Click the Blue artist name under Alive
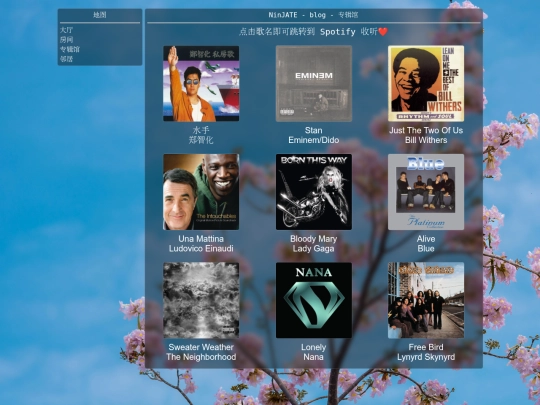This screenshot has height=405, width=540. click(426, 248)
